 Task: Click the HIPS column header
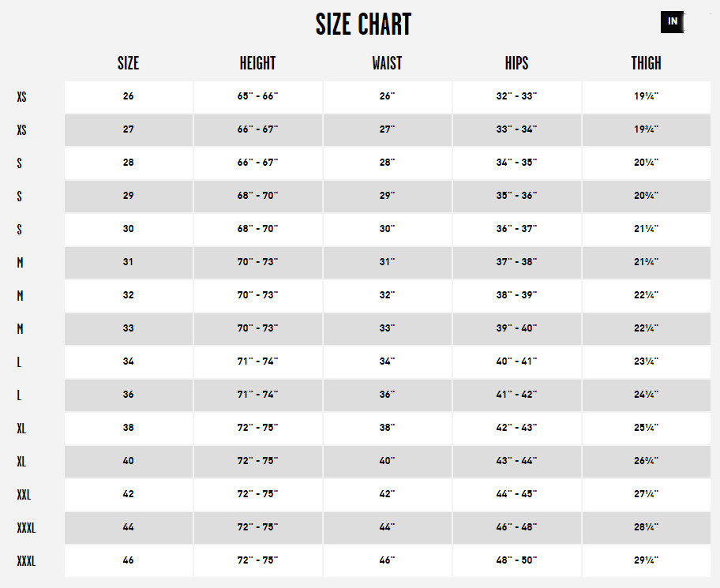tap(516, 63)
